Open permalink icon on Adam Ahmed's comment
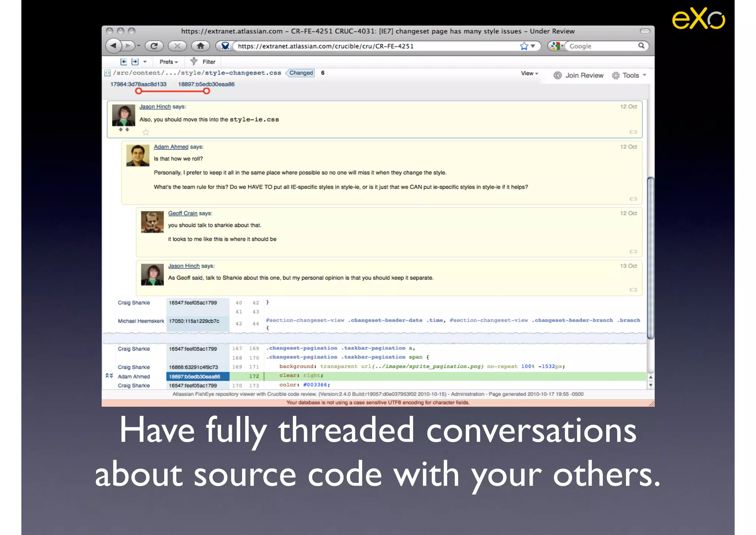756x535 pixels. [x=633, y=199]
